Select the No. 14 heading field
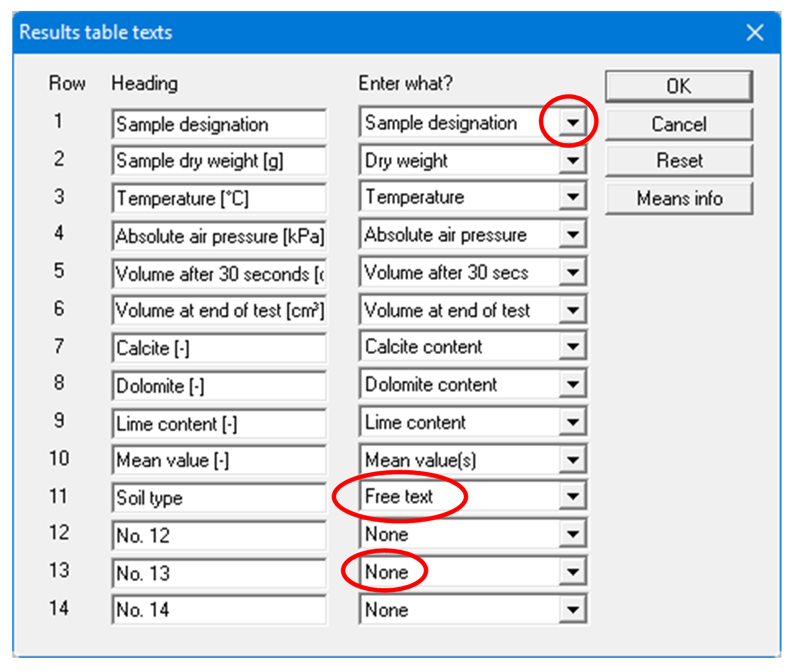 pos(219,609)
